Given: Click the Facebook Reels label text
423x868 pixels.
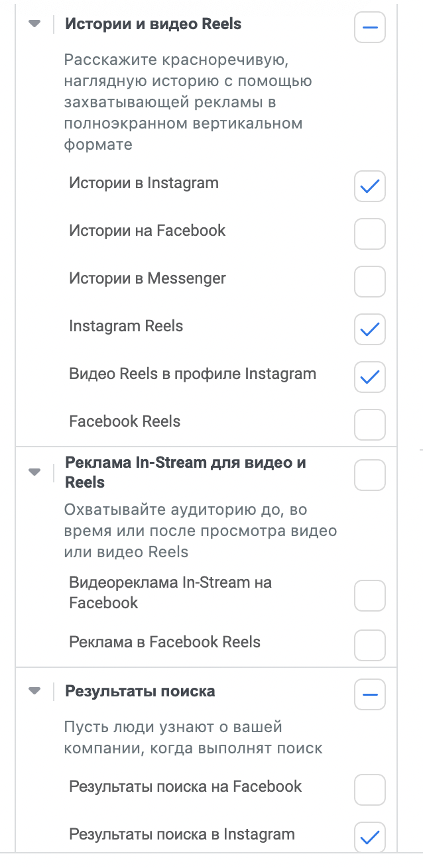Looking at the screenshot, I should [x=125, y=421].
